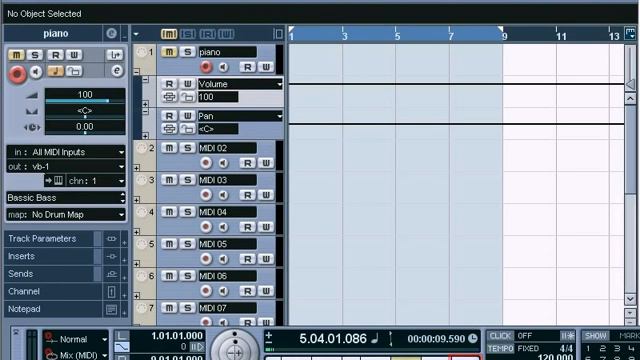Enable monitor on the MIDI 05 track

pyautogui.click(x=223, y=259)
